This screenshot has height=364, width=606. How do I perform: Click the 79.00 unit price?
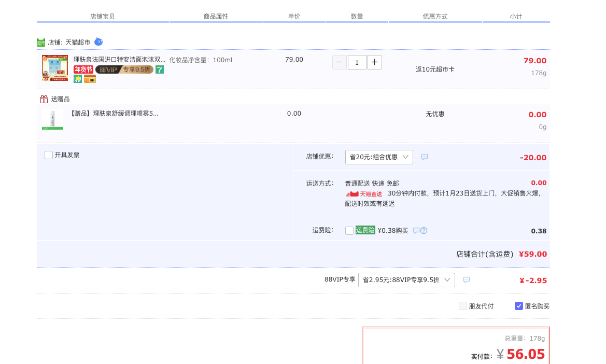[294, 60]
